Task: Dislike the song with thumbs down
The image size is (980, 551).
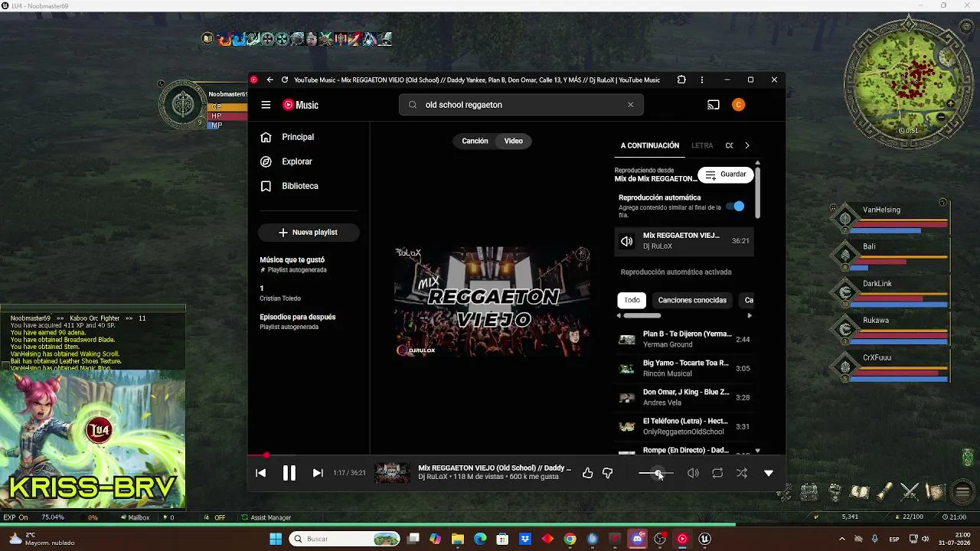Action: [x=607, y=473]
